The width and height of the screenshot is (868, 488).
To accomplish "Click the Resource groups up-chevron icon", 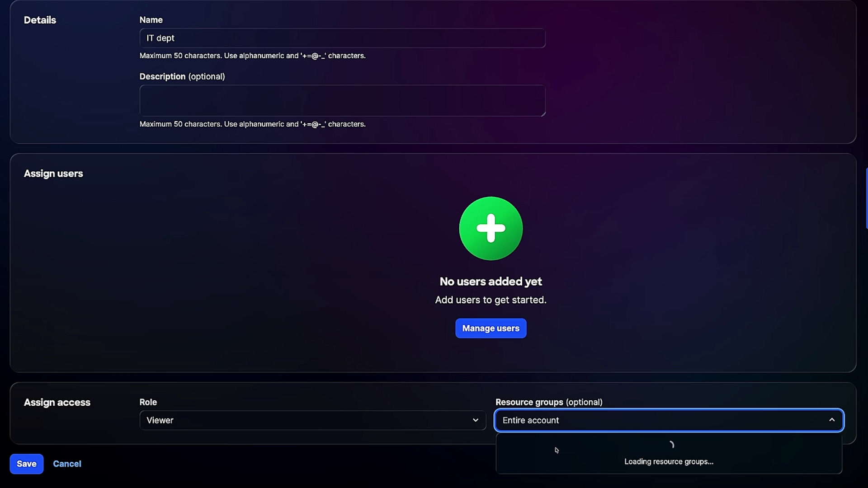I will click(x=832, y=420).
